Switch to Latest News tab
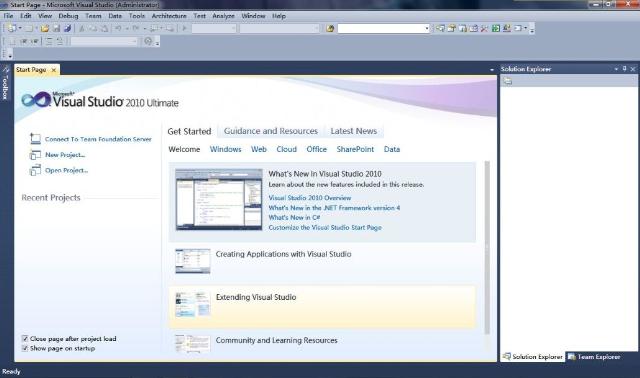640x378 pixels. [x=353, y=131]
